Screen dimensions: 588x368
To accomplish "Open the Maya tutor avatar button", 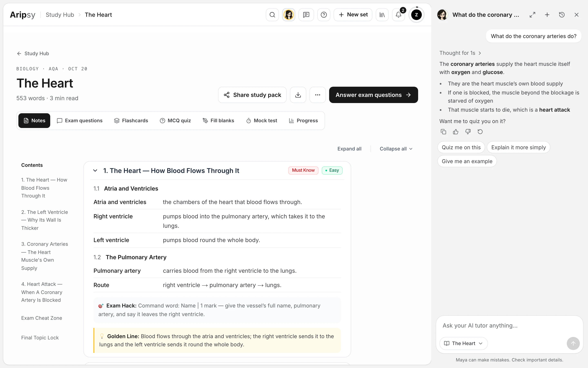I will [x=289, y=15].
